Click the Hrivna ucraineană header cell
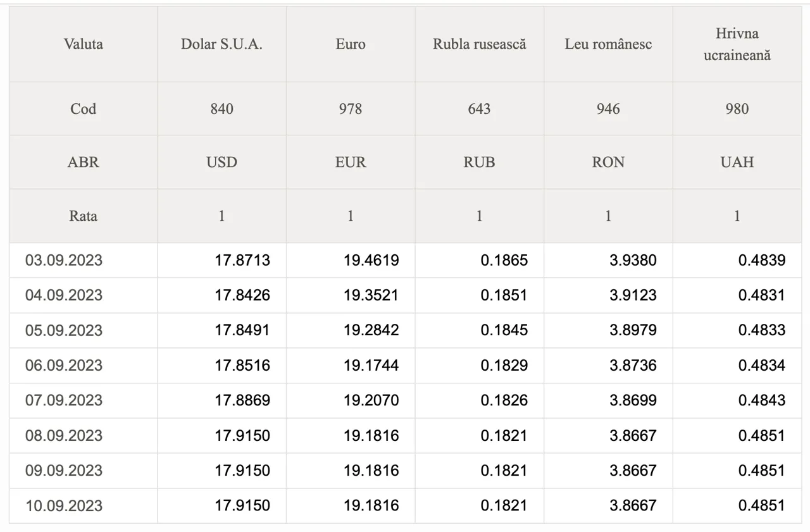The height and width of the screenshot is (532, 810). click(737, 44)
